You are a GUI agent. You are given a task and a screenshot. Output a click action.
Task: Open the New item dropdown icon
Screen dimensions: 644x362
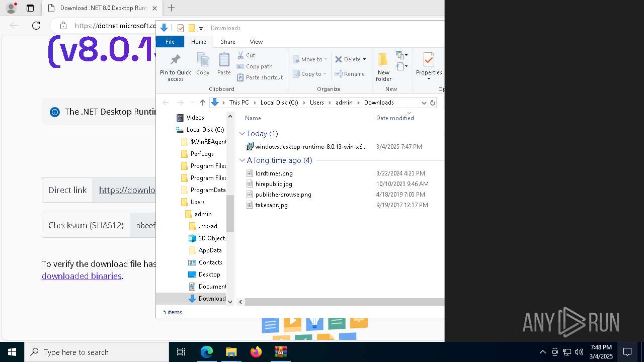[401, 55]
